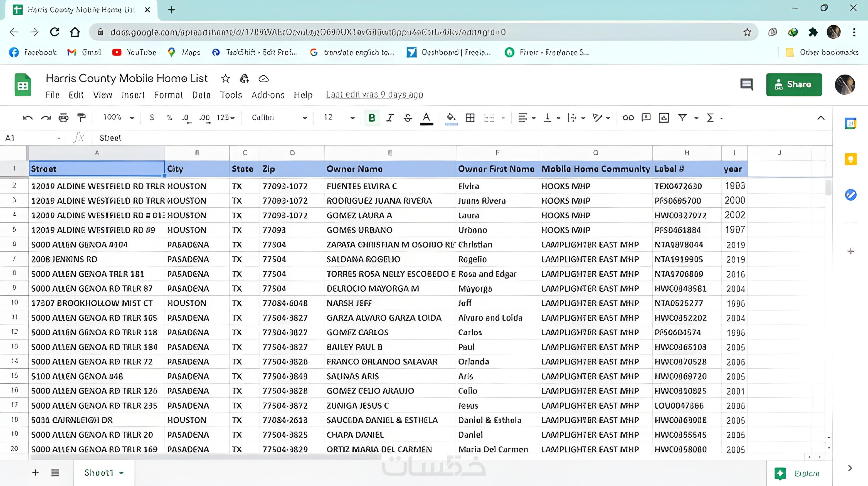This screenshot has width=868, height=486.
Task: Toggle bold formatting
Action: click(x=372, y=118)
